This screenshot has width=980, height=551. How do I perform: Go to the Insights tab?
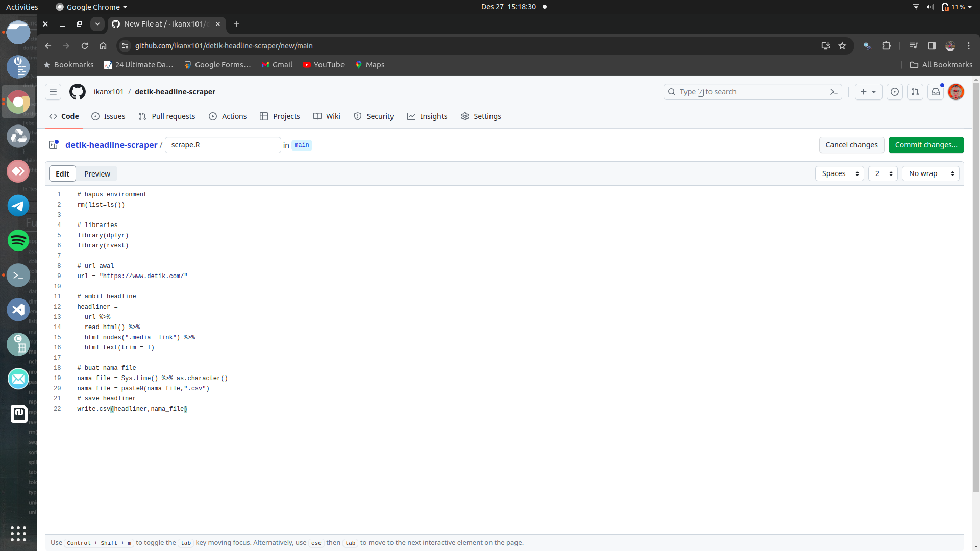pos(427,116)
